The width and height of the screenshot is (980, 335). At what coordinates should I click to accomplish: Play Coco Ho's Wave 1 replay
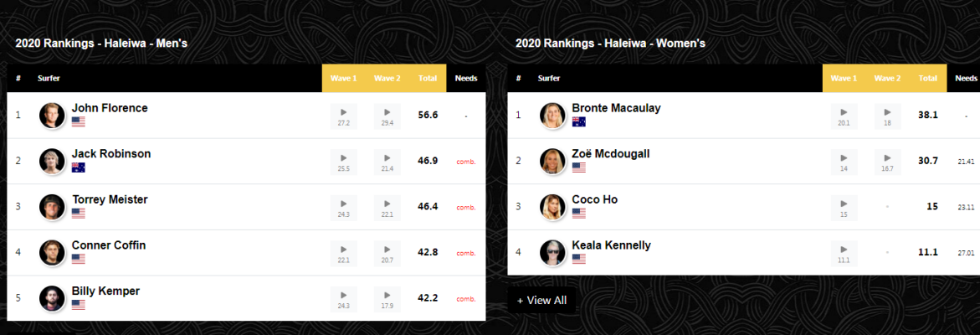click(x=844, y=208)
